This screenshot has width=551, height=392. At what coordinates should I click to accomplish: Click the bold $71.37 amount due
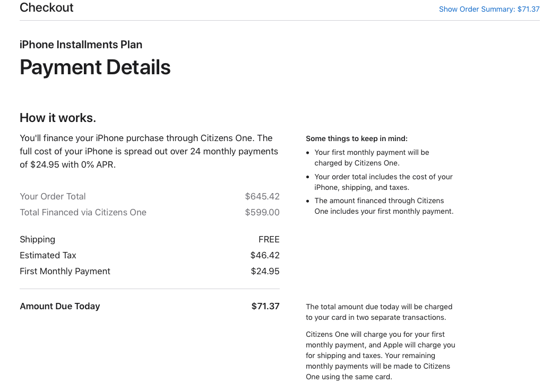(x=265, y=306)
